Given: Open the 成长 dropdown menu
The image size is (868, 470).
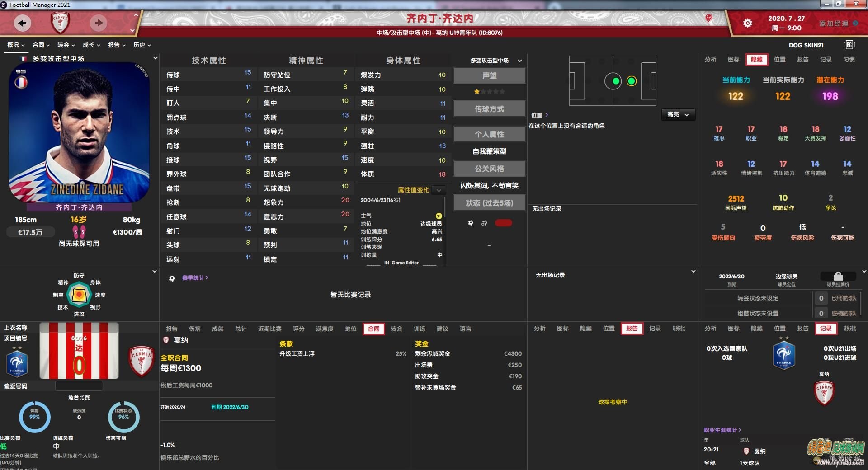Looking at the screenshot, I should click(x=91, y=45).
